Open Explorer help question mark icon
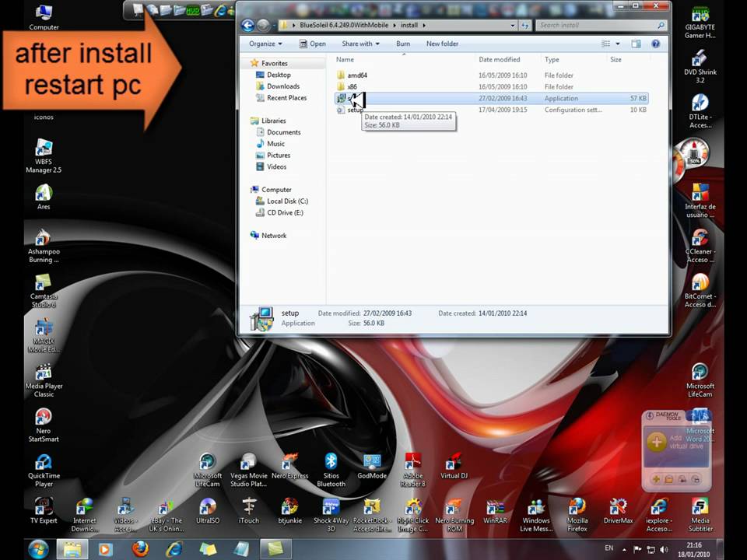Image resolution: width=747 pixels, height=560 pixels. [655, 44]
